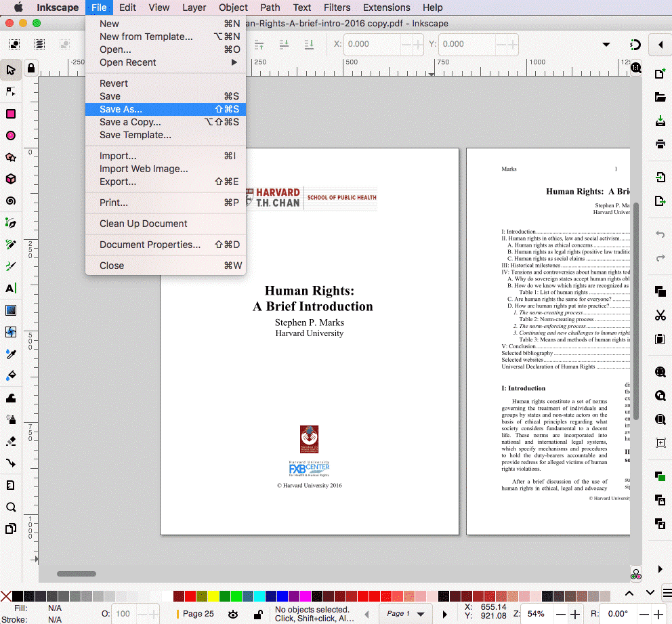The width and height of the screenshot is (672, 624).
Task: Choose Export... from File menu
Action: tap(165, 182)
